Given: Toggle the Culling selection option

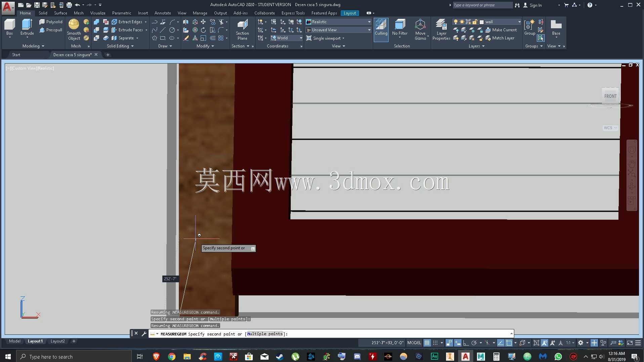Looking at the screenshot, I should click(381, 30).
